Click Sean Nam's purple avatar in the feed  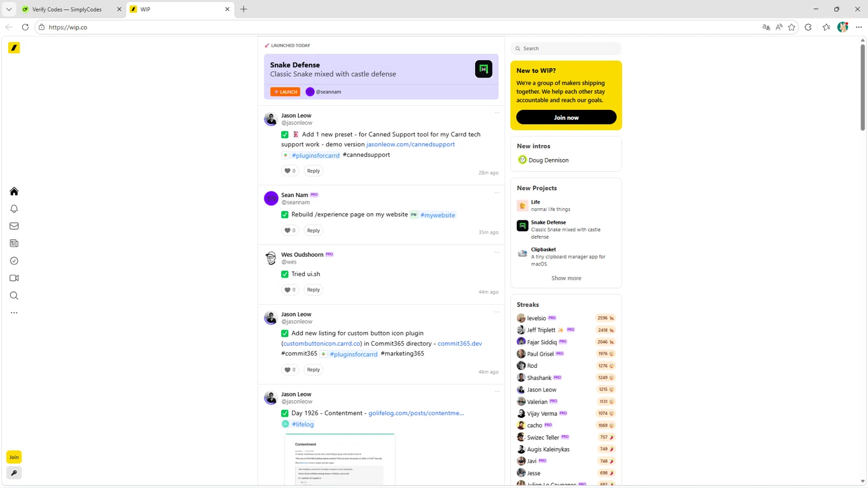tap(271, 198)
